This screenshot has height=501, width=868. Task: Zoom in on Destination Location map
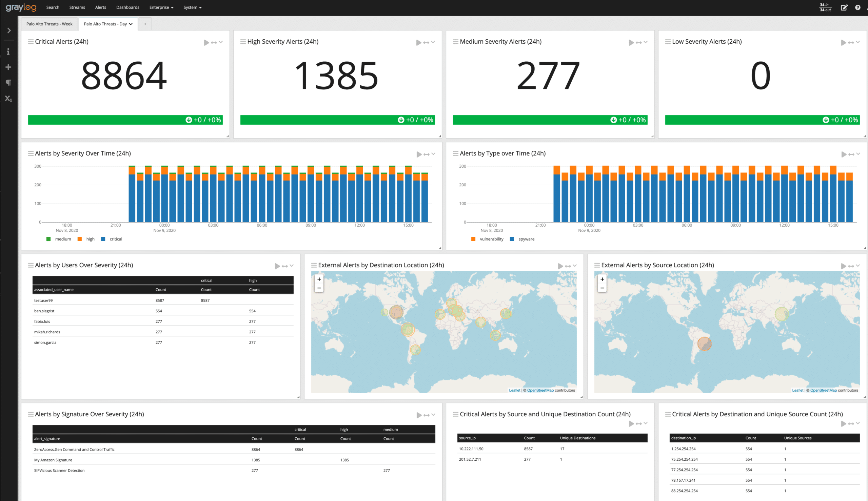pos(319,279)
